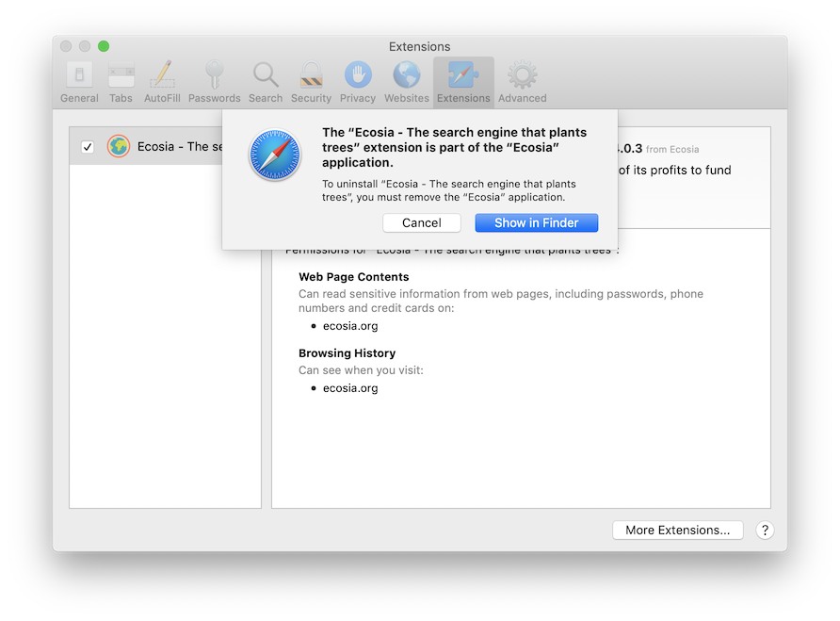Disable the Ecosia extension checkbox
This screenshot has height=621, width=840.
(88, 147)
